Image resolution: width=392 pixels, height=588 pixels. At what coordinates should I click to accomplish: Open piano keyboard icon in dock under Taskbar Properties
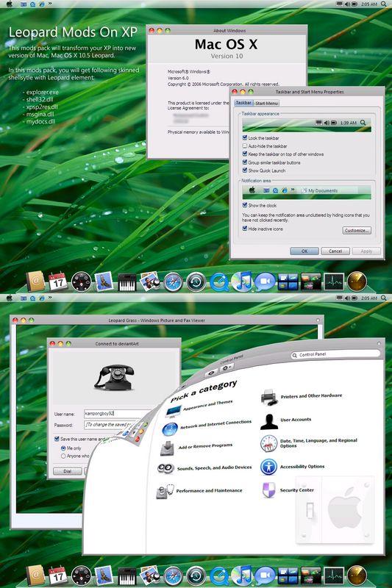[126, 282]
